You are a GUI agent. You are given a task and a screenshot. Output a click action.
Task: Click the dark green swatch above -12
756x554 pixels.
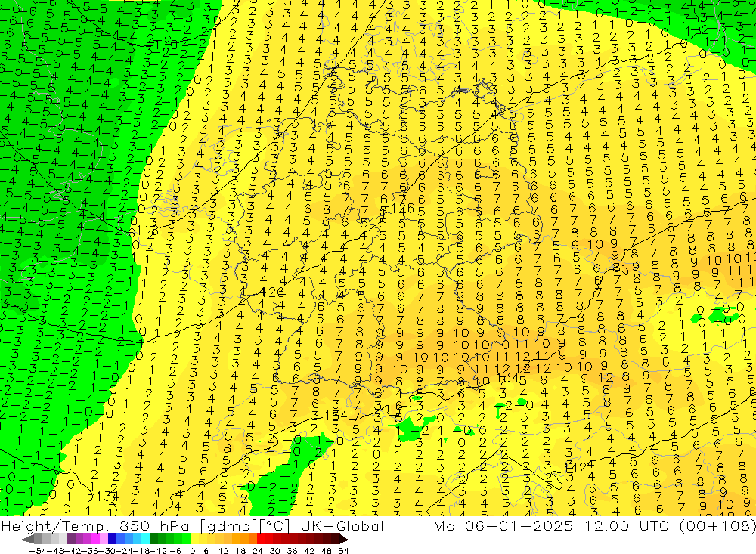point(153,540)
